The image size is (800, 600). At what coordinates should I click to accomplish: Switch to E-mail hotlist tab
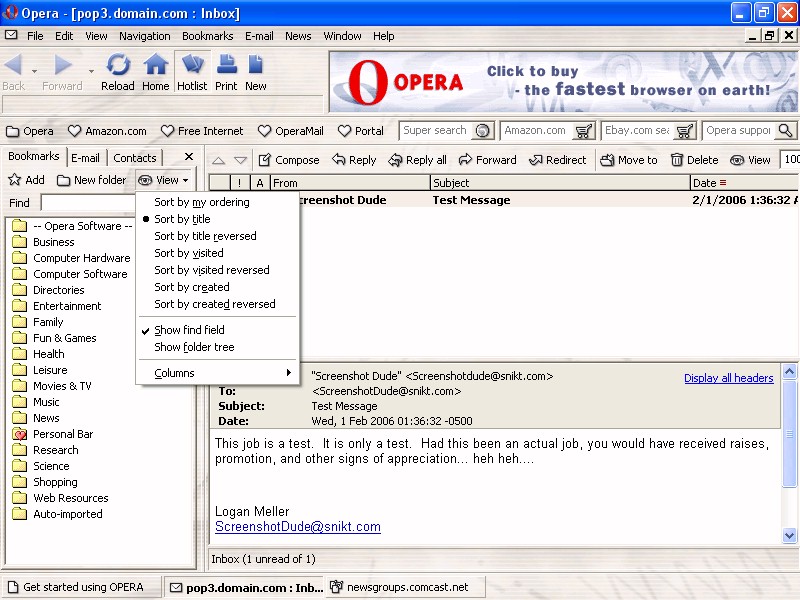85,158
